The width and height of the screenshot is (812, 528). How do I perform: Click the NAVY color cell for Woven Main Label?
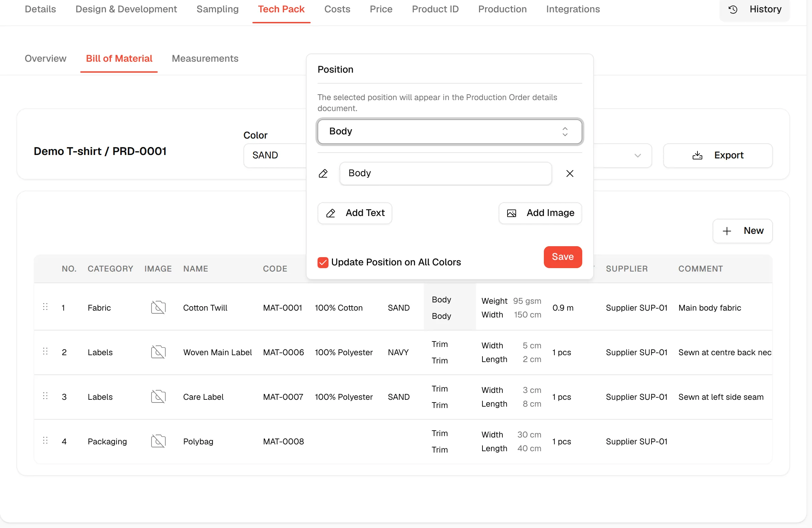click(x=398, y=352)
